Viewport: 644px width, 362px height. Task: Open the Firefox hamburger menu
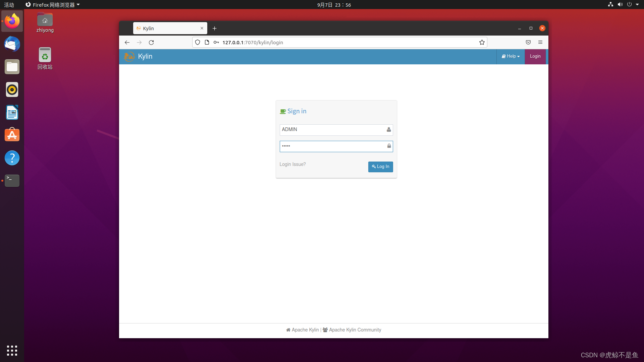[540, 42]
